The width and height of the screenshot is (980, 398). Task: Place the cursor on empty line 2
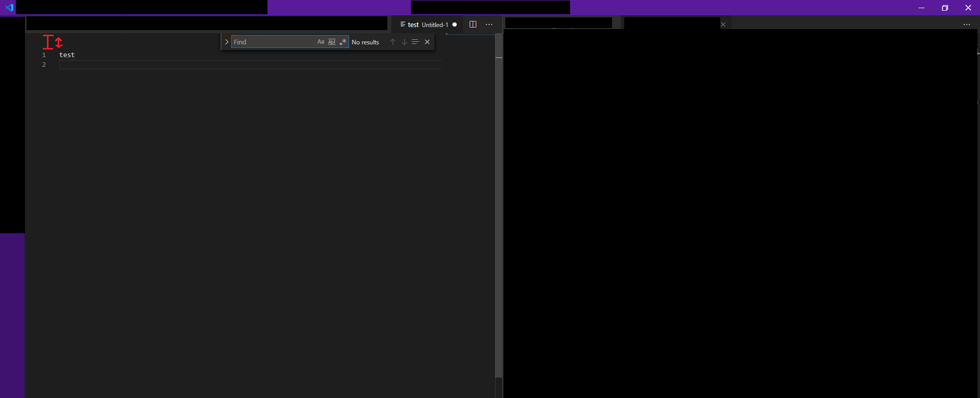(250, 65)
